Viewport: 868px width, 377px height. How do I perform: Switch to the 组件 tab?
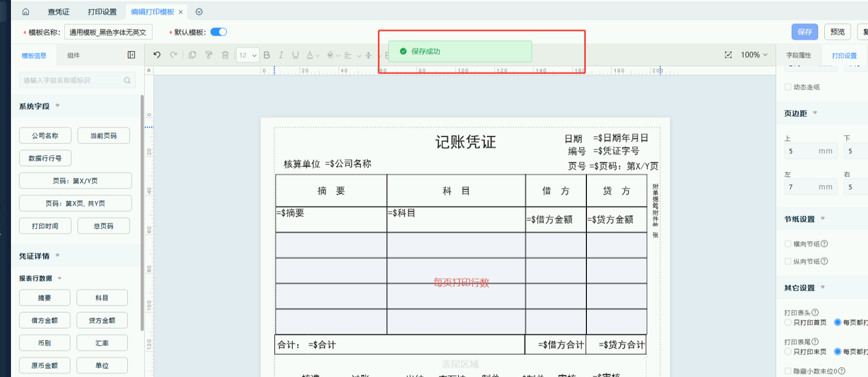click(74, 55)
